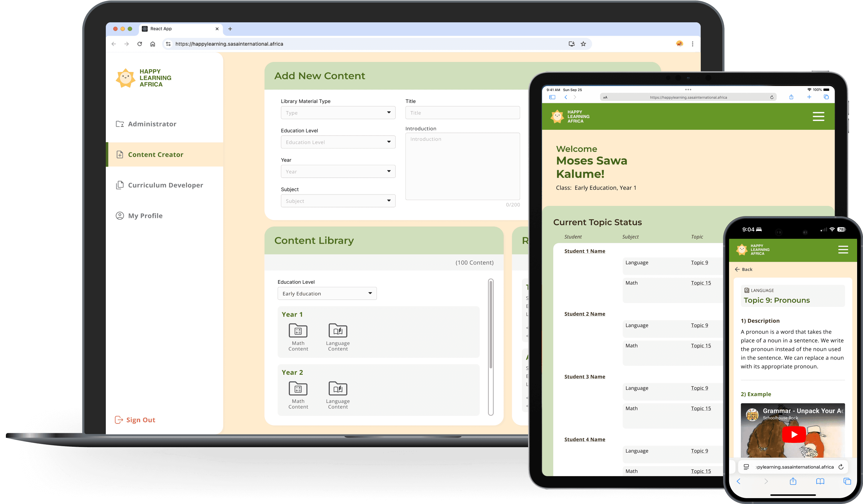The width and height of the screenshot is (863, 504).
Task: Bookmark page with the star icon
Action: pos(583,44)
